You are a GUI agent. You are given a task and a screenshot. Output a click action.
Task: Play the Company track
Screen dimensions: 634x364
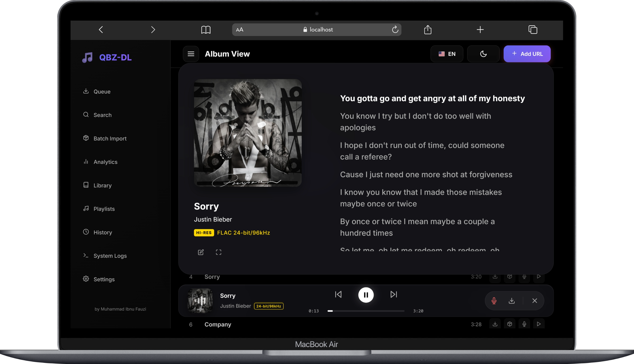pyautogui.click(x=539, y=324)
